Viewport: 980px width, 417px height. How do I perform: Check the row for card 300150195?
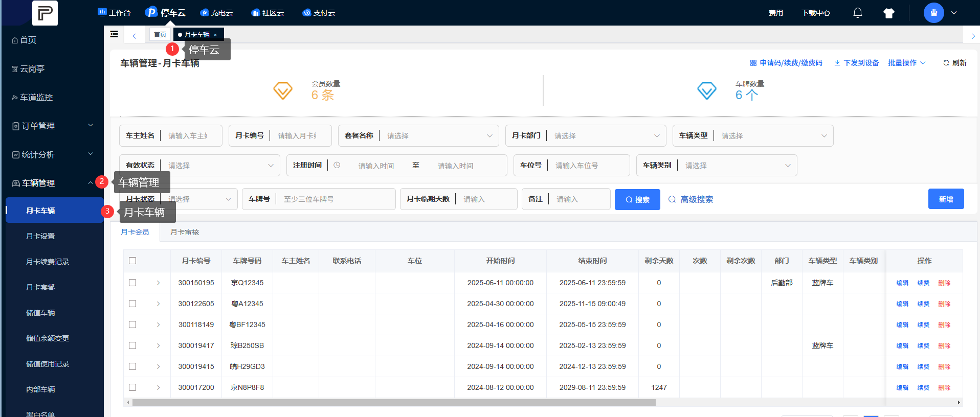pyautogui.click(x=132, y=283)
